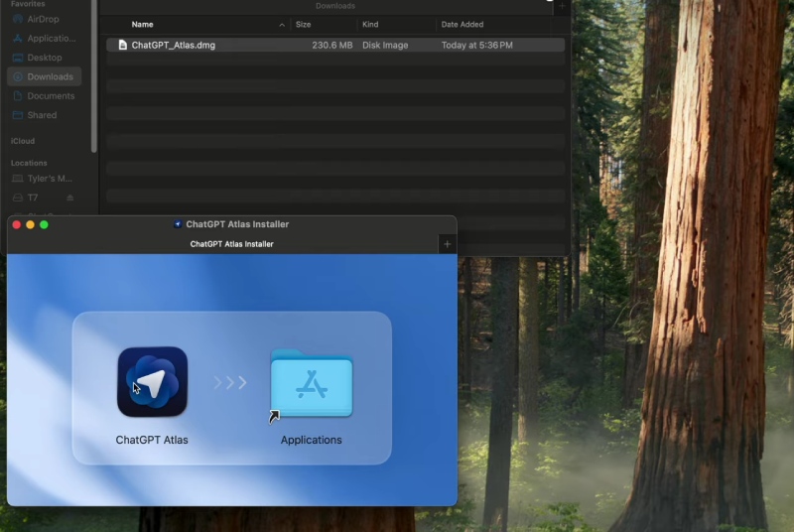Sort by Date Added column header

[463, 24]
